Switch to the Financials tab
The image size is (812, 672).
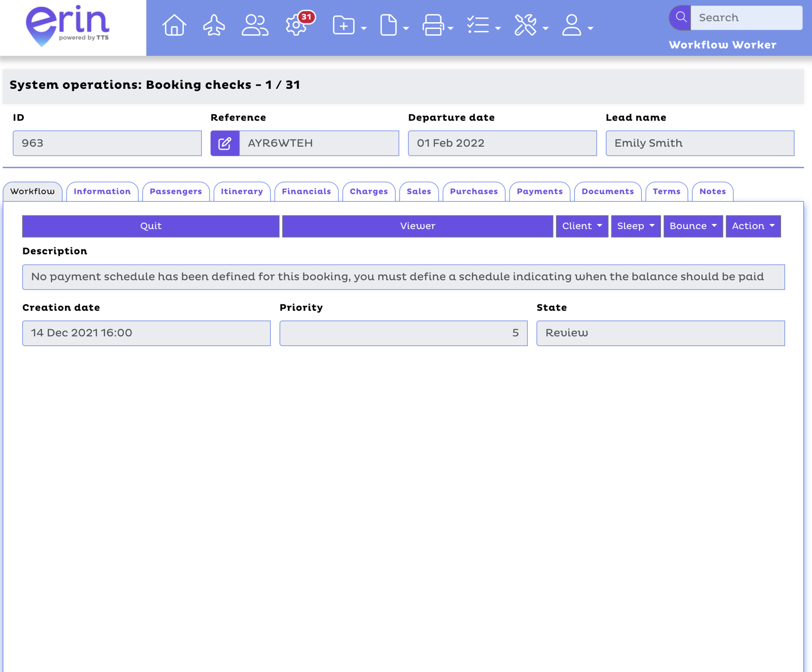point(306,191)
